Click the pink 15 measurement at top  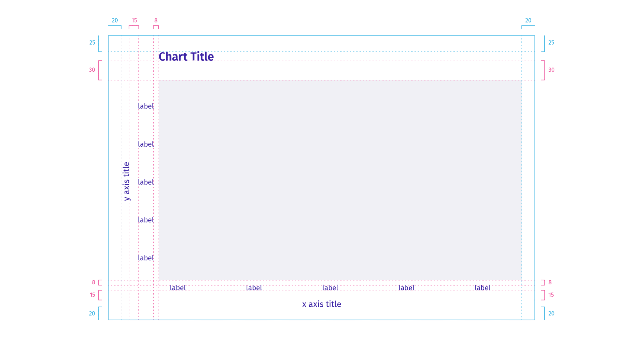point(134,21)
